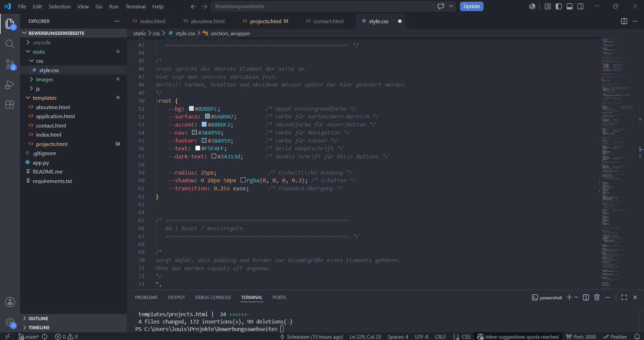Expand the images folder

(32, 79)
